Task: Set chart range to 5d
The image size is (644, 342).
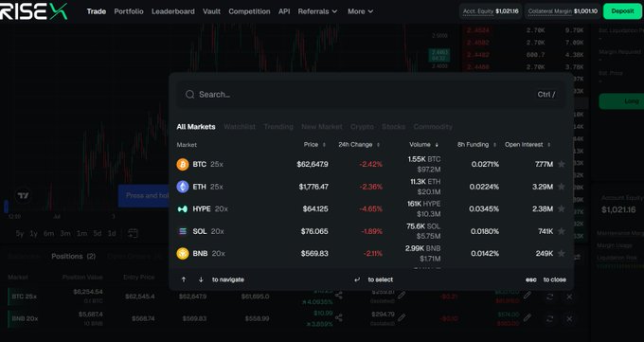Action: click(x=97, y=233)
